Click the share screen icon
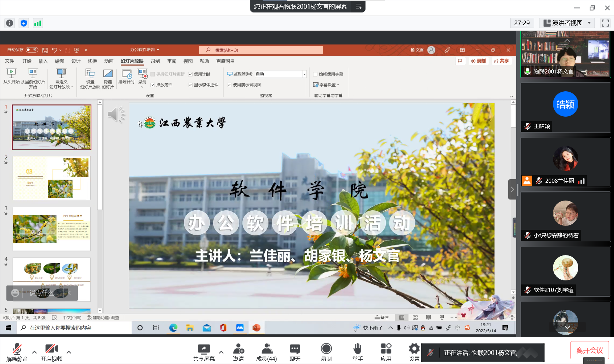Viewport: 614px width, 364px height. (204, 349)
